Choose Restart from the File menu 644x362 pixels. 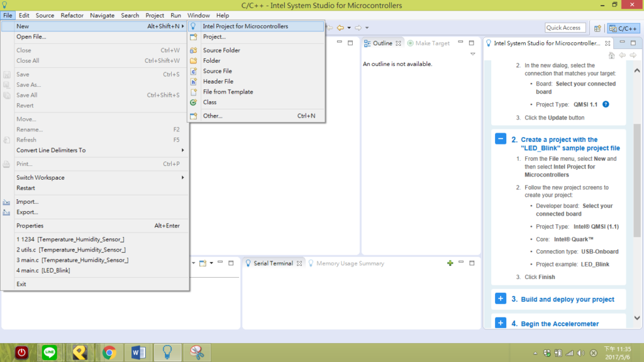pos(94,188)
